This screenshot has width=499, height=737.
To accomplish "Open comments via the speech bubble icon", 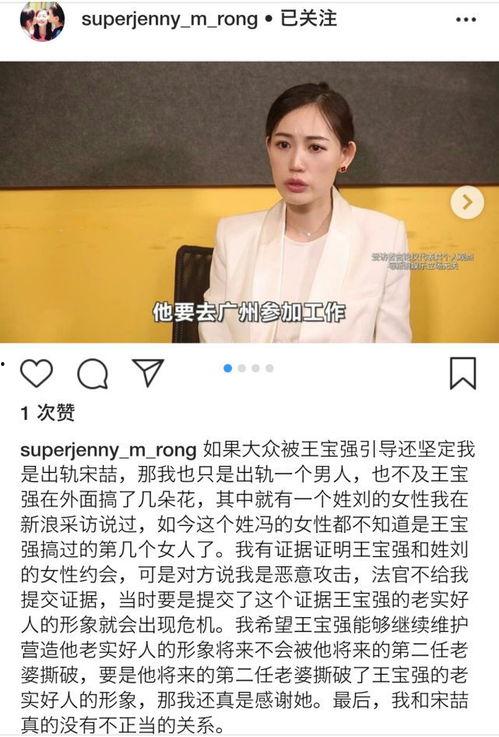I will pos(93,374).
